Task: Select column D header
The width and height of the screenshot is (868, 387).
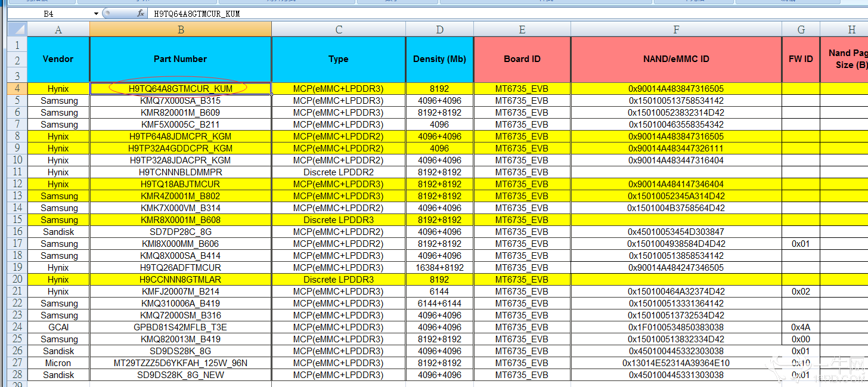Action: 439,29
